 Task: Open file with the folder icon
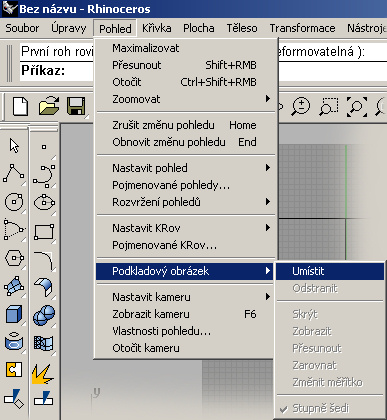click(49, 106)
